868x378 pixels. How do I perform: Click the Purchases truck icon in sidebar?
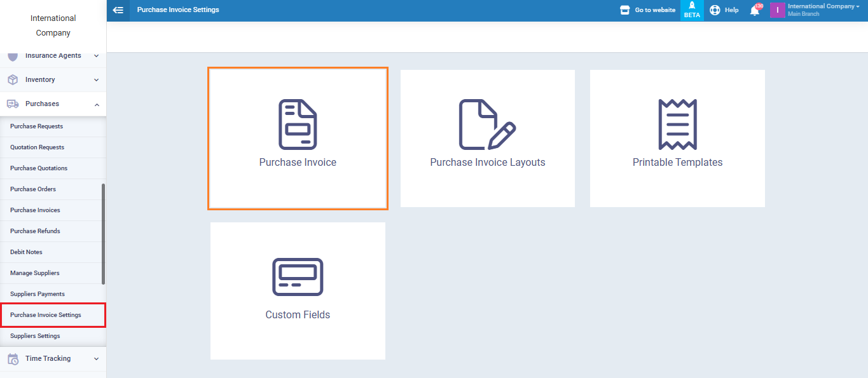click(13, 104)
